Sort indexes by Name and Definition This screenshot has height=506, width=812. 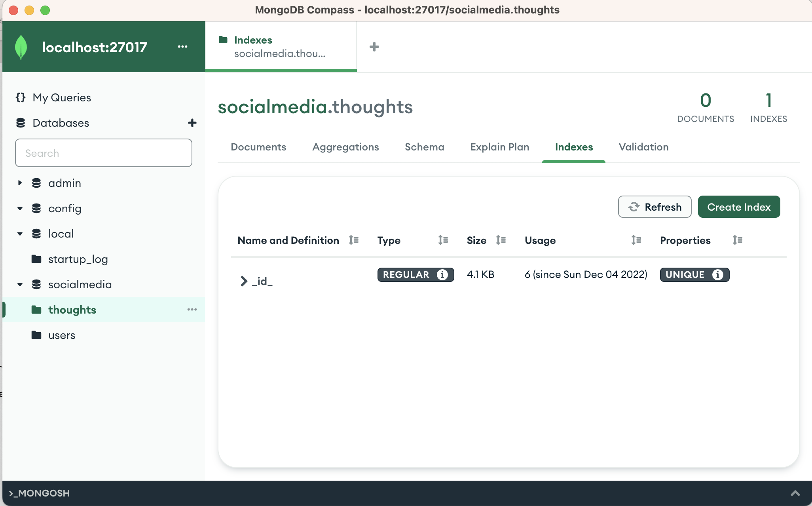coord(353,240)
